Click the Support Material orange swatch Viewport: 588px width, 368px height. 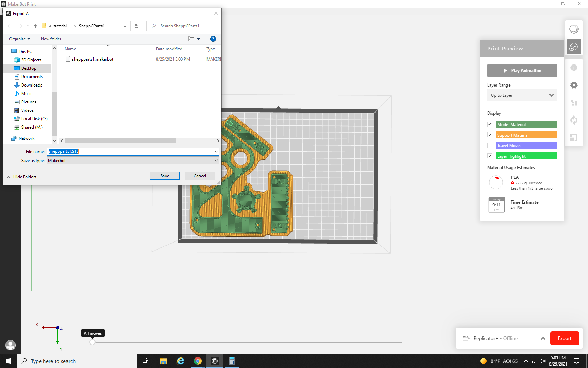(x=526, y=135)
